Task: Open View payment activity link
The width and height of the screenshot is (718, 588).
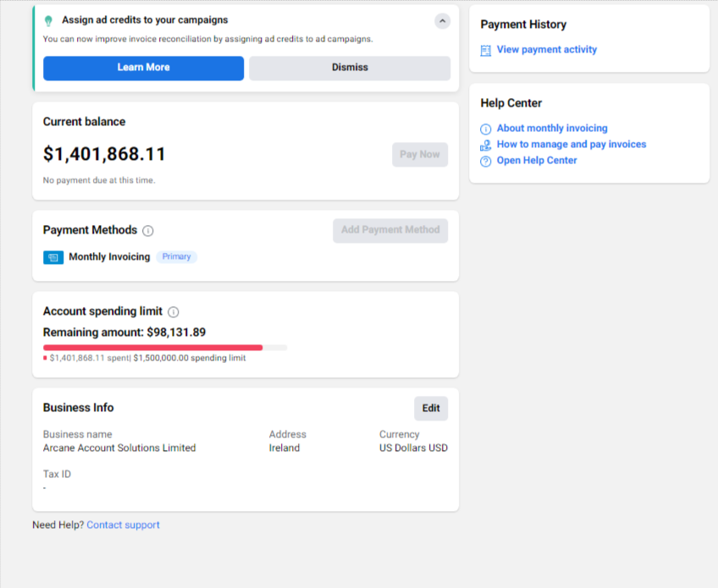Action: tap(547, 49)
